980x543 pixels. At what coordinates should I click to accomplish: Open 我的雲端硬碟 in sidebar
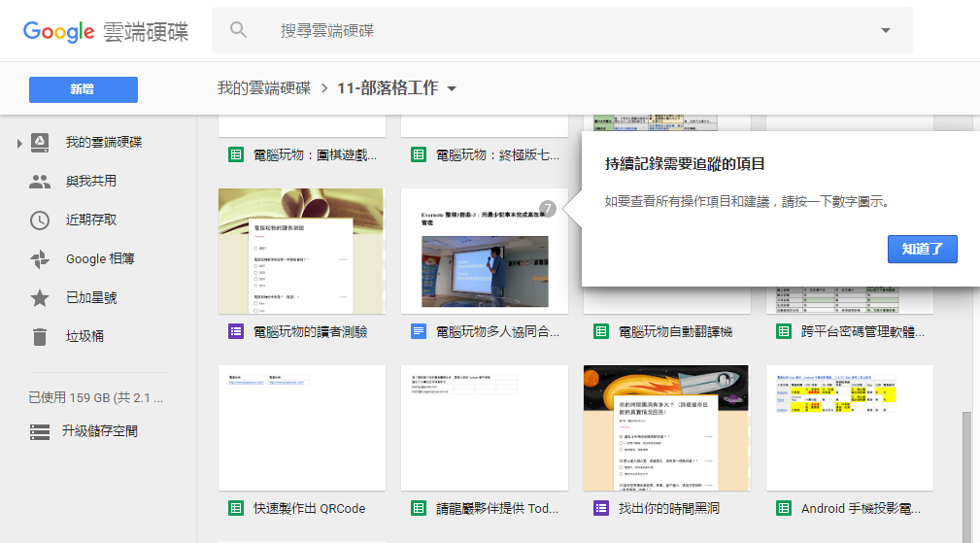coord(104,143)
